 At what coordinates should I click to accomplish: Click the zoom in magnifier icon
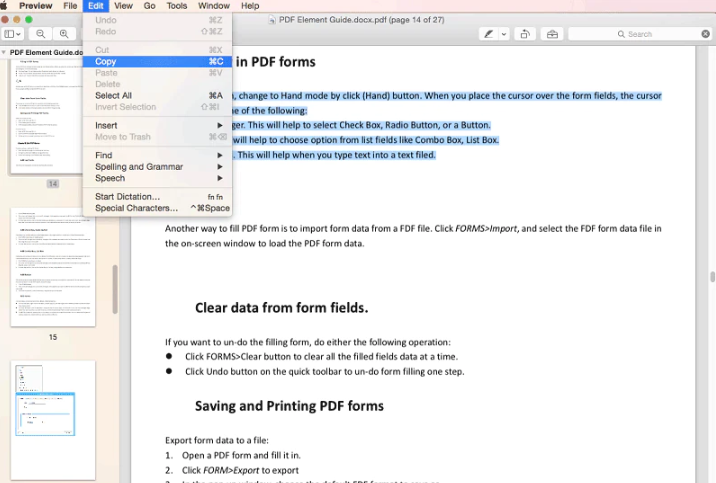pos(64,34)
